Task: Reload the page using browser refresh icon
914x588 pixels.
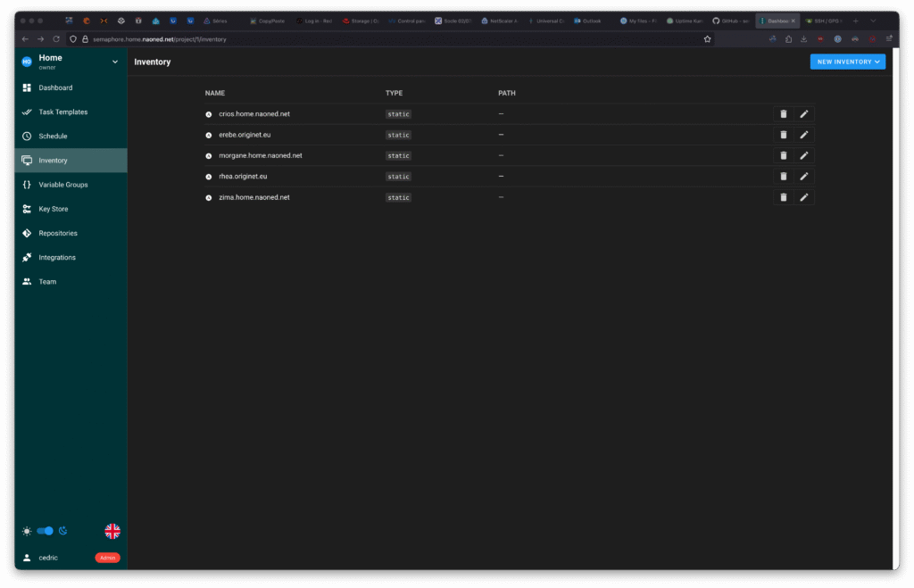Action: [x=56, y=39]
